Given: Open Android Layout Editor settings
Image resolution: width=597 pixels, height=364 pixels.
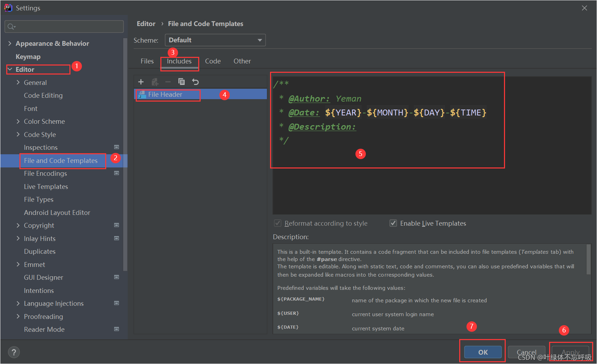Looking at the screenshot, I should 57,213.
